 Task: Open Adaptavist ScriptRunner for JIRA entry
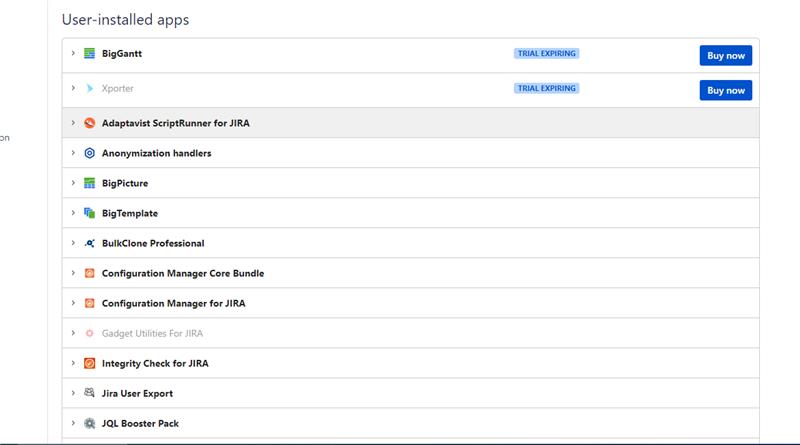click(176, 123)
